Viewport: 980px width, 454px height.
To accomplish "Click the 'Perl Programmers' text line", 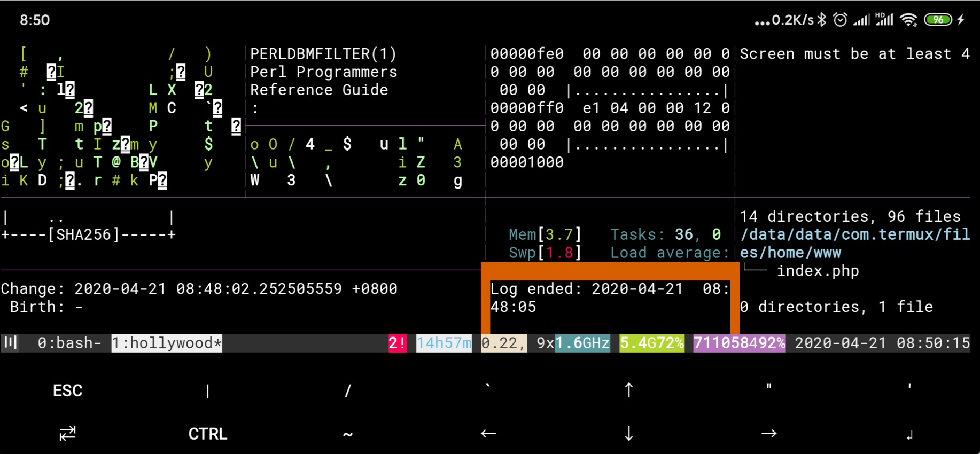I will 323,72.
